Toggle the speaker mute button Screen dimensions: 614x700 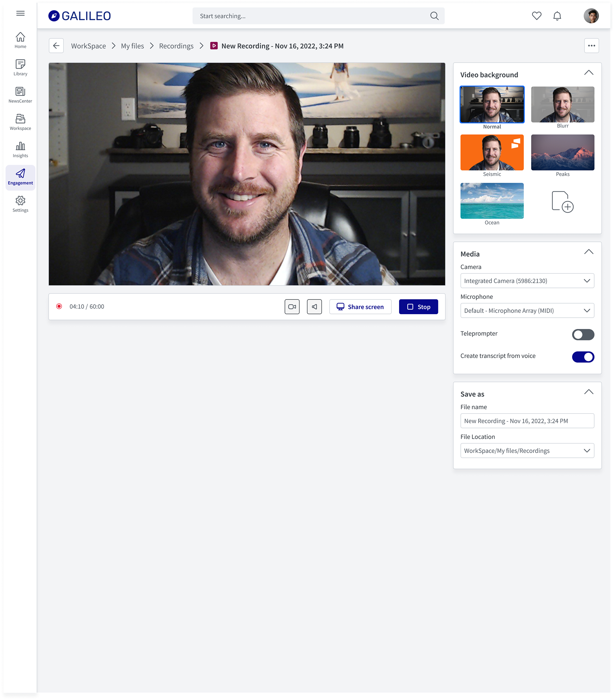[x=314, y=306]
